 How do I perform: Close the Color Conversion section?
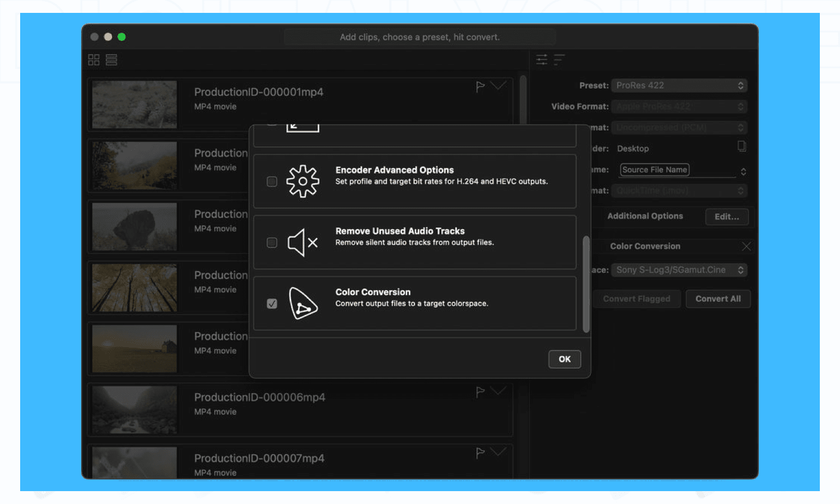tap(746, 246)
